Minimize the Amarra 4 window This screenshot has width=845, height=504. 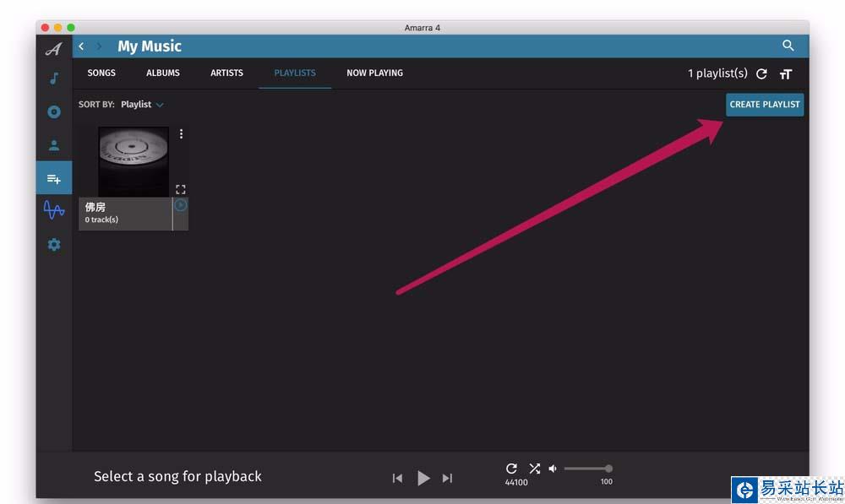pyautogui.click(x=57, y=28)
